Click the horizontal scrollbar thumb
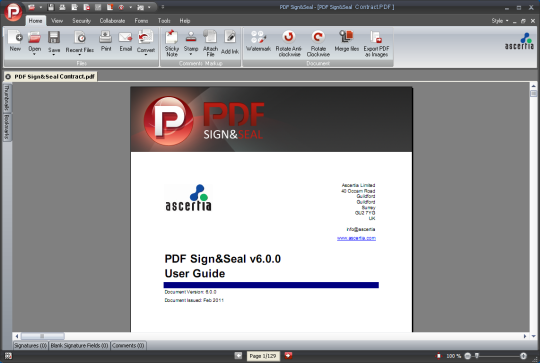Viewport: 540px width, 363px height. pos(42,336)
